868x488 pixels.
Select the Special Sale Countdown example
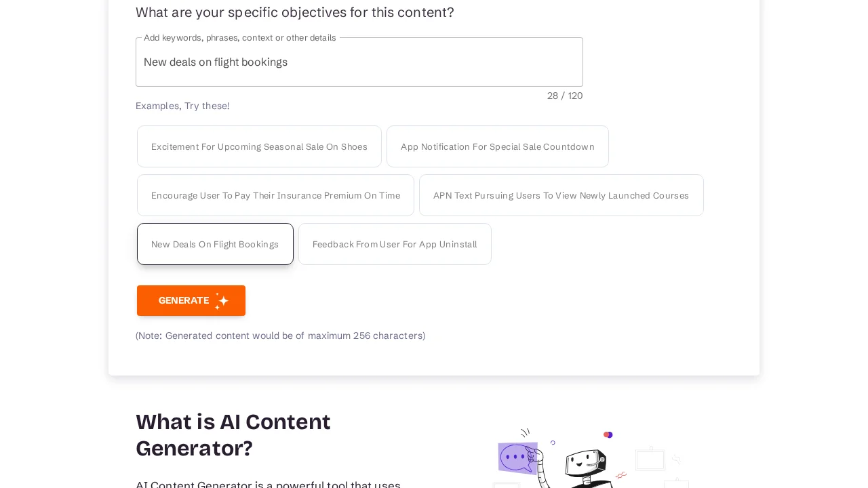point(497,146)
